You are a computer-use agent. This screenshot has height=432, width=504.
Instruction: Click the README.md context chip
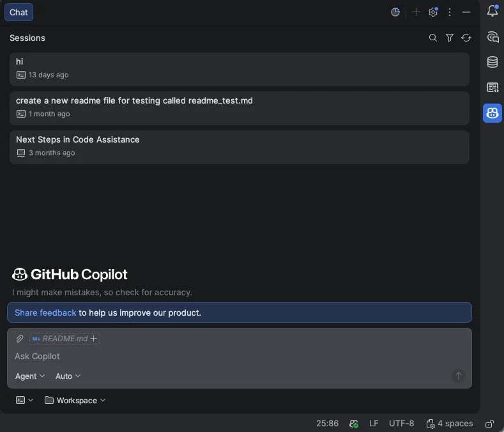(65, 339)
